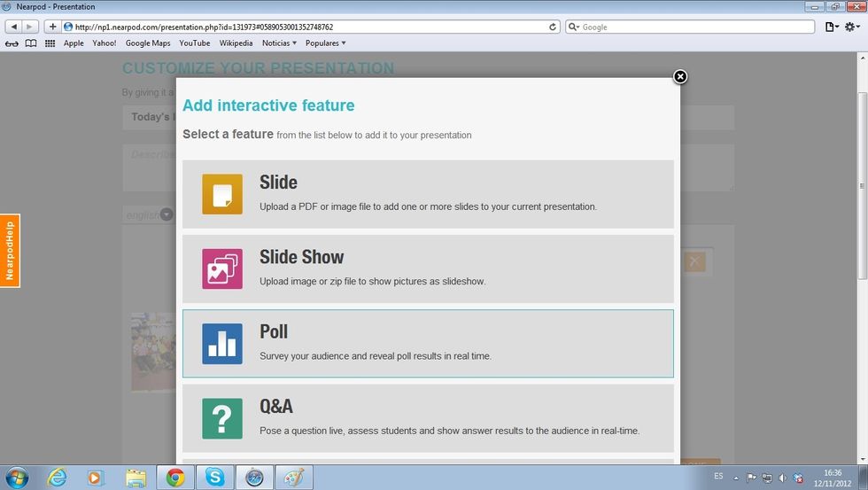
Task: Open the YouTube bookmark
Action: click(194, 43)
